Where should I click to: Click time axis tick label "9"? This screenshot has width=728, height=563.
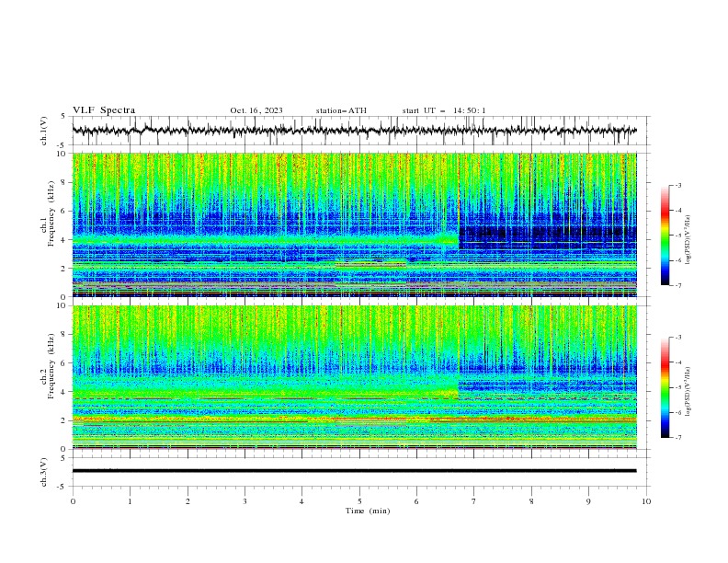[x=588, y=501]
